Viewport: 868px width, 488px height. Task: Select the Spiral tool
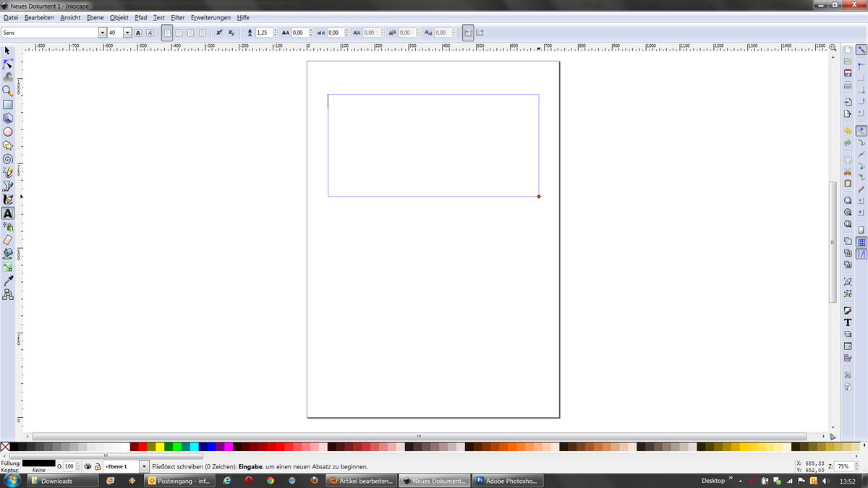(8, 159)
